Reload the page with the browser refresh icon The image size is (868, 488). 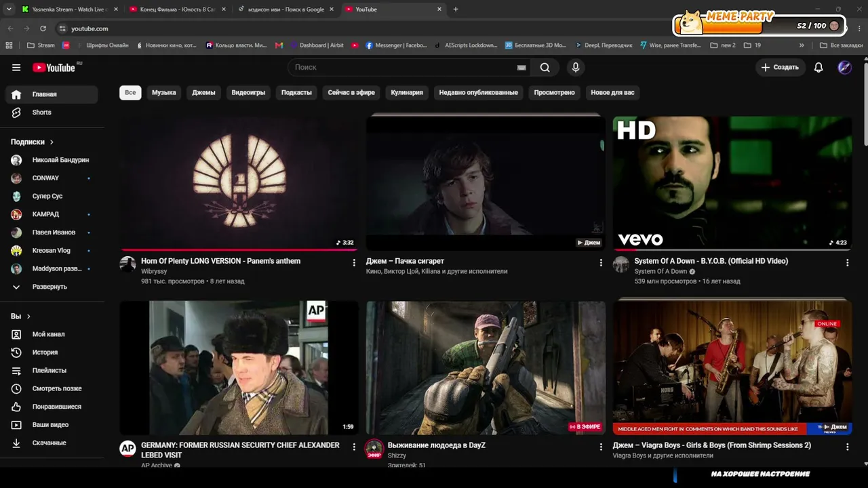(43, 28)
